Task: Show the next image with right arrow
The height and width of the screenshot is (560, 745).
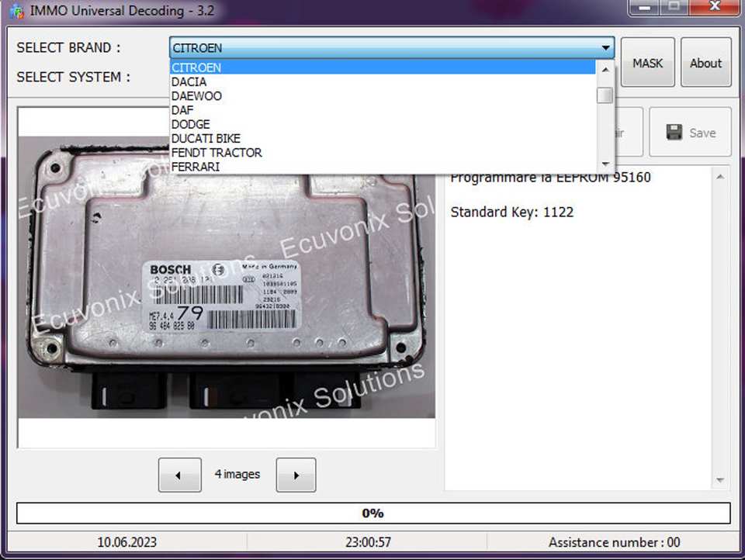Action: (x=296, y=475)
